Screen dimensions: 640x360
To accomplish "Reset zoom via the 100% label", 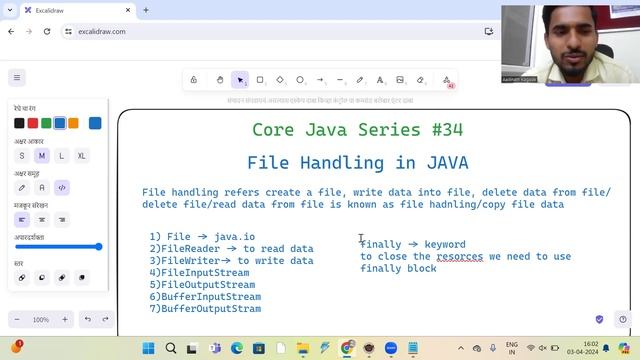I will click(x=41, y=319).
